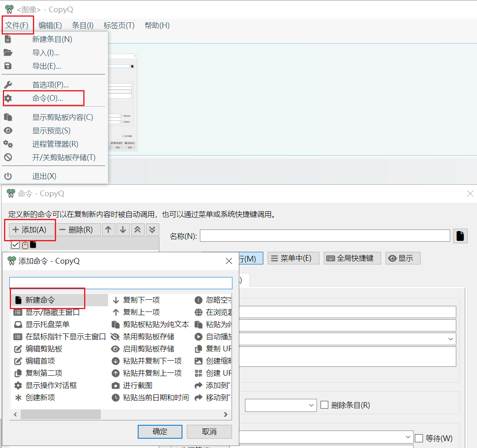
Task: Open the 条目(I) menu
Action: (x=82, y=25)
